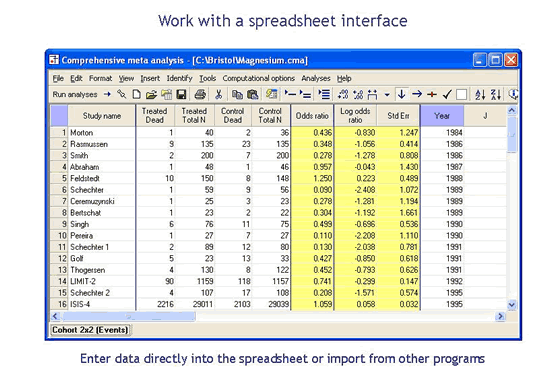
Task: Click the Open folder icon
Action: [152, 94]
